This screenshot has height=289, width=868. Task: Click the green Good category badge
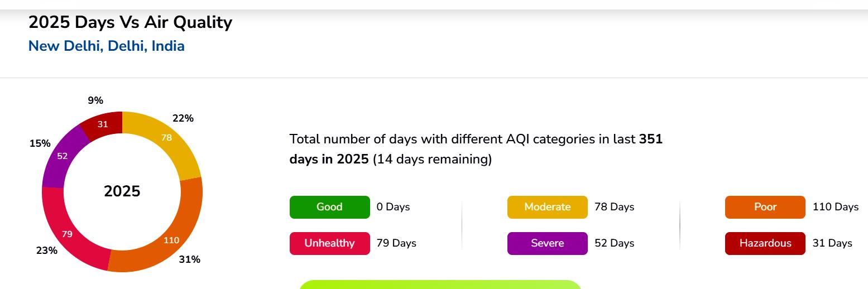(x=329, y=207)
